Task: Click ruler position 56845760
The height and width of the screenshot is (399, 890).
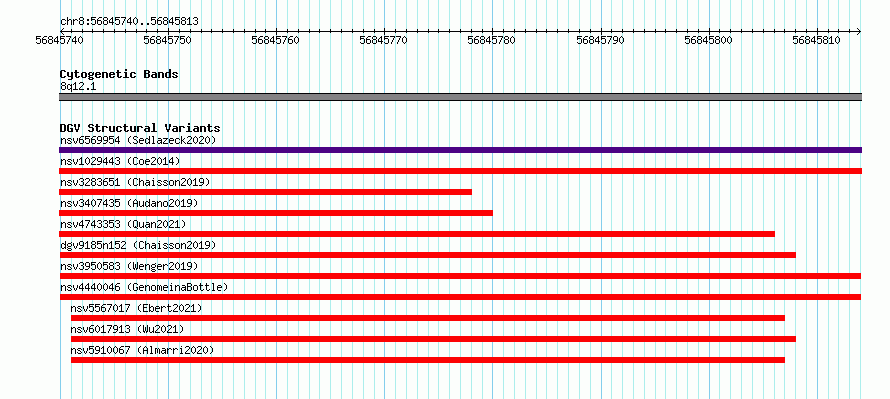Action: pos(275,40)
